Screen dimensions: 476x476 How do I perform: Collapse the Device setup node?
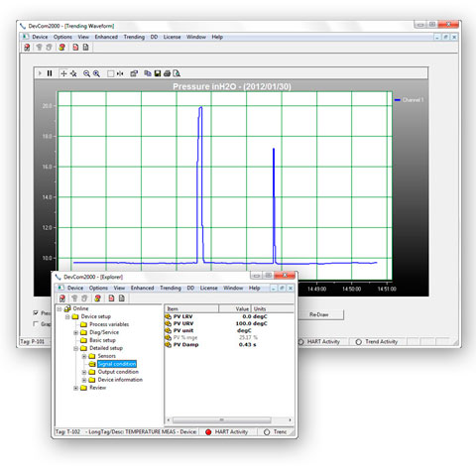pyautogui.click(x=67, y=316)
